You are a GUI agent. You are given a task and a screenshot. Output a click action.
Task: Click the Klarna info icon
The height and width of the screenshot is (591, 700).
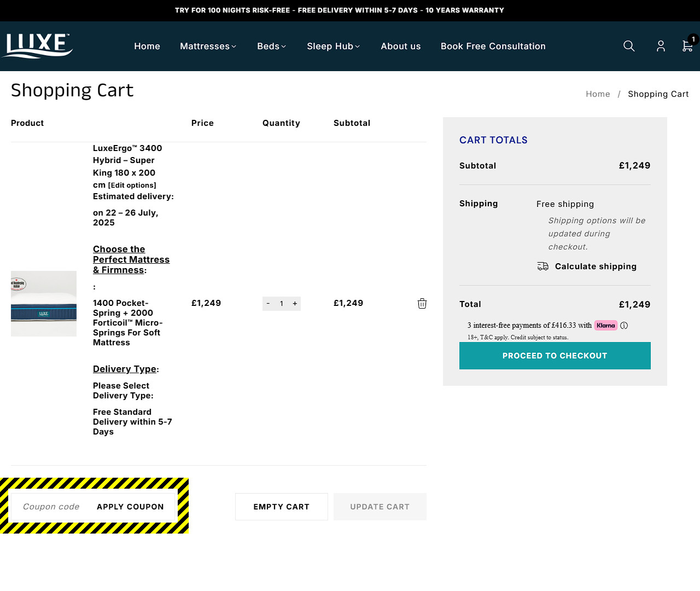coord(624,326)
